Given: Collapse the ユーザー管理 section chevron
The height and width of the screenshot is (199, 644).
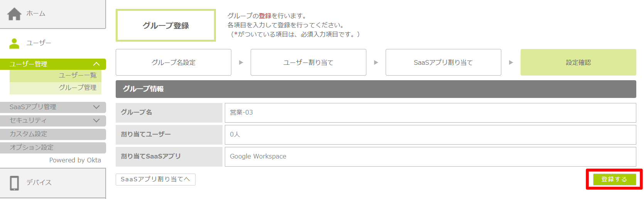Looking at the screenshot, I should click(96, 64).
